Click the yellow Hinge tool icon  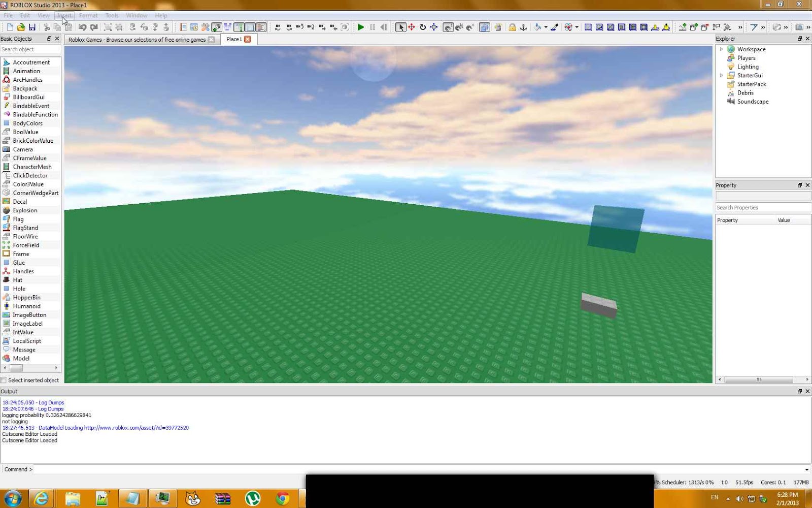(x=655, y=27)
